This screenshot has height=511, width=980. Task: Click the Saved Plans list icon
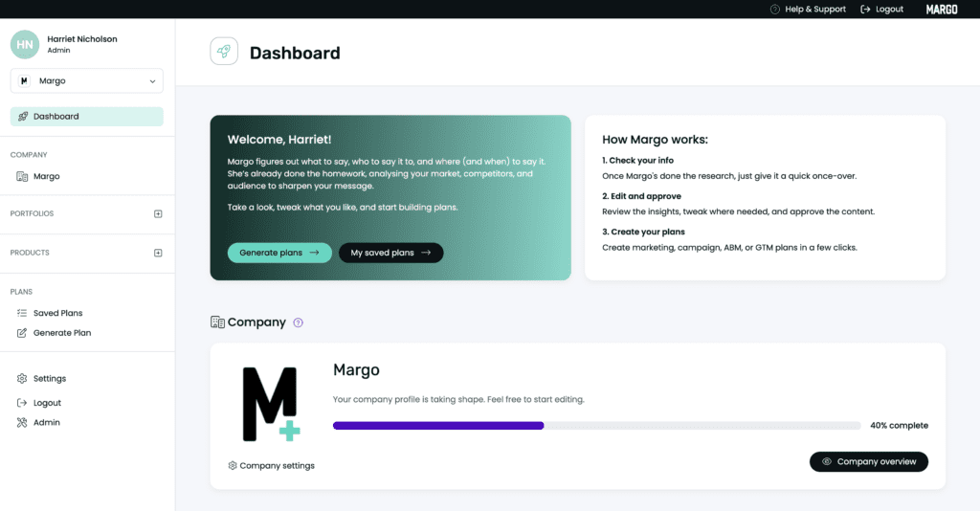22,313
